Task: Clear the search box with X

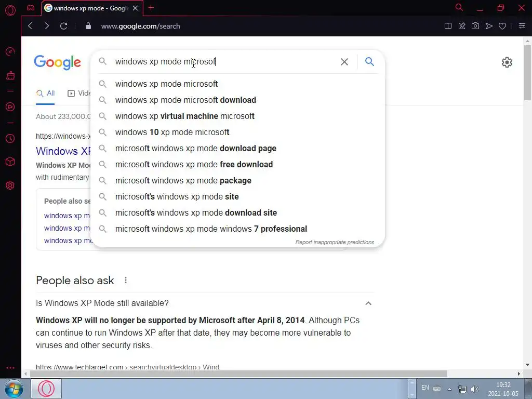Action: pyautogui.click(x=344, y=62)
